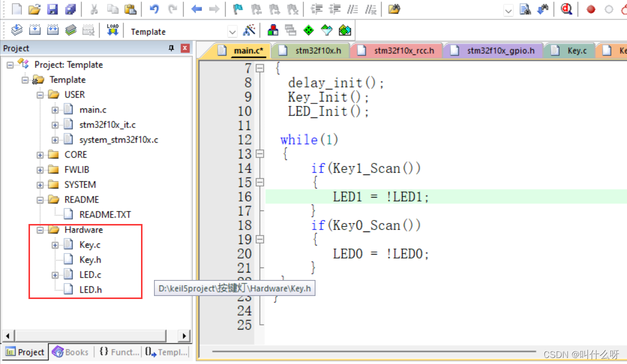Open the find text dropdown arrow
627x364 pixels.
click(508, 10)
